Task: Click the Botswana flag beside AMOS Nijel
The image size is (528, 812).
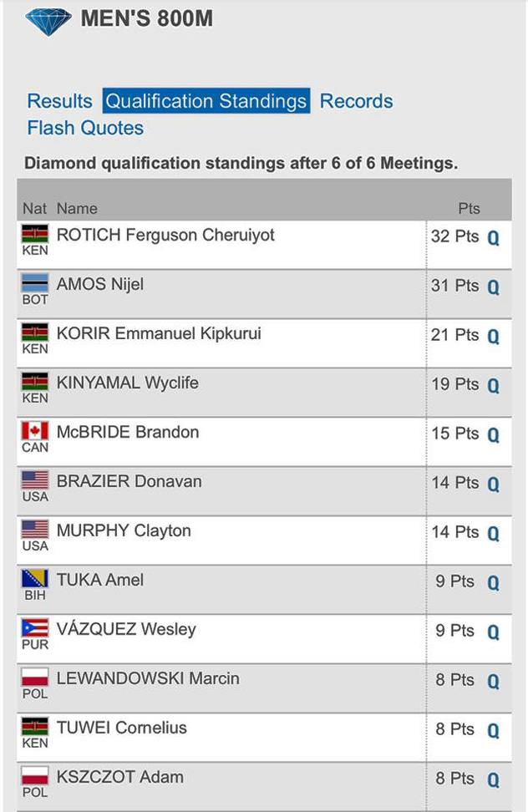Action: pyautogui.click(x=35, y=282)
